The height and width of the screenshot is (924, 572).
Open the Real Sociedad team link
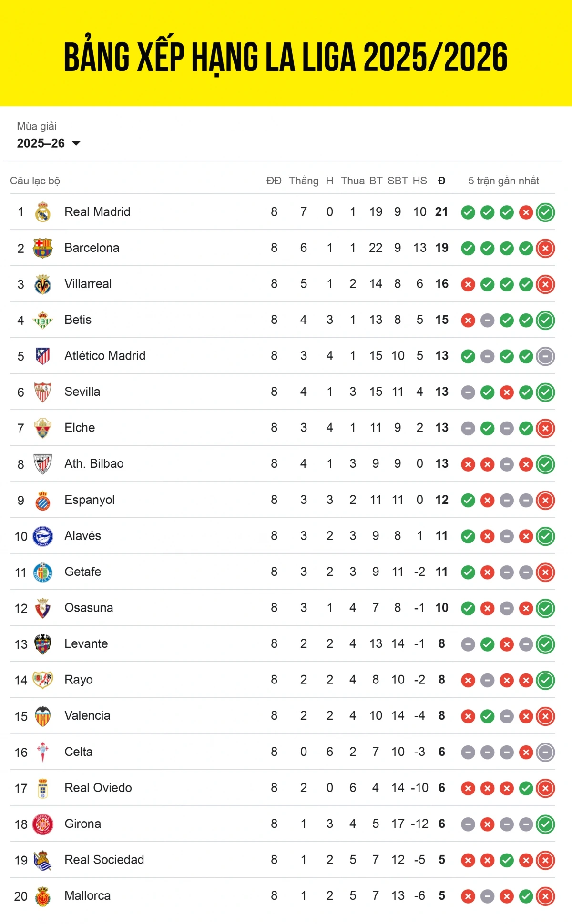(104, 860)
